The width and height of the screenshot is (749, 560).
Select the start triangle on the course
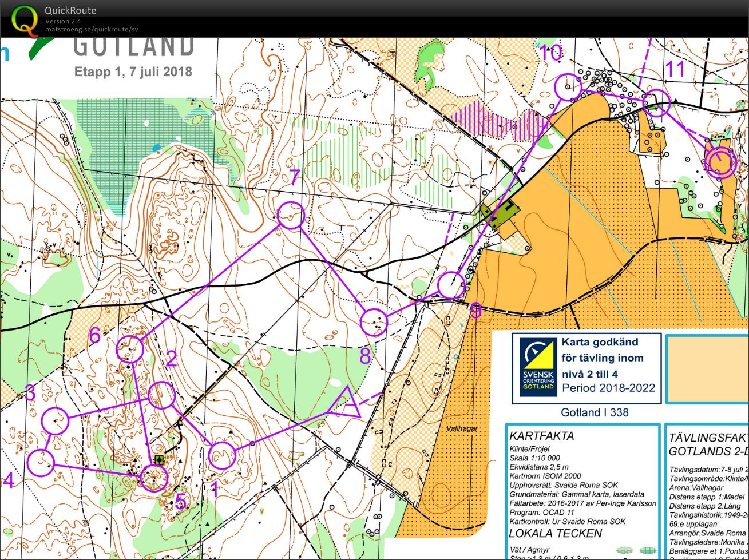tap(347, 403)
